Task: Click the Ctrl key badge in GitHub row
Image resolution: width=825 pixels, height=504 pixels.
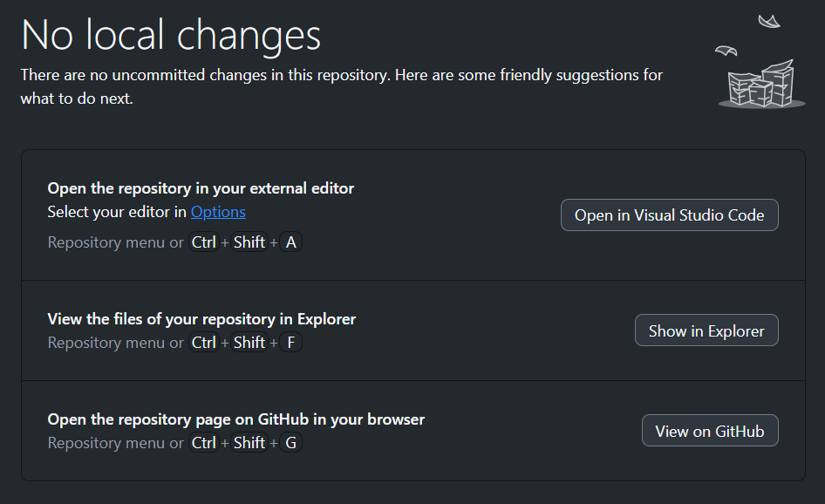Action: click(x=203, y=443)
